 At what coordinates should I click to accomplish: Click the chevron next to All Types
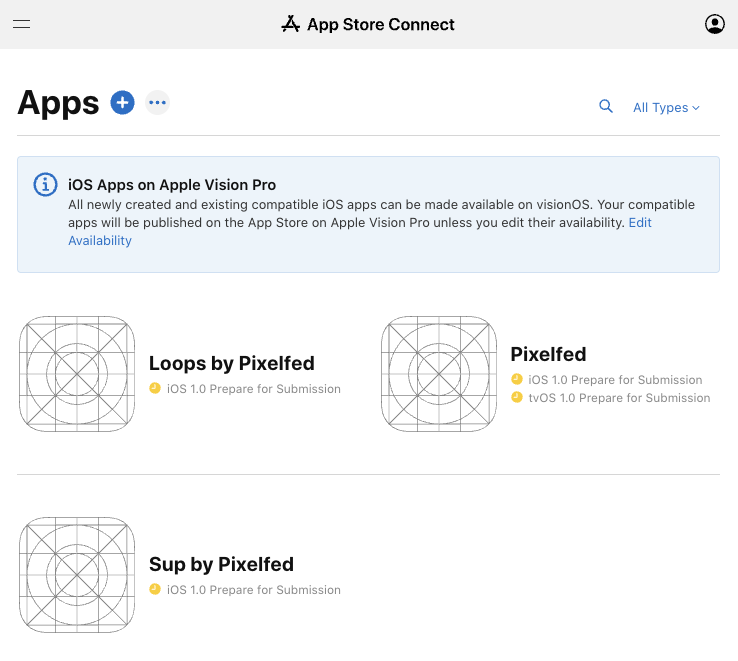pyautogui.click(x=696, y=108)
